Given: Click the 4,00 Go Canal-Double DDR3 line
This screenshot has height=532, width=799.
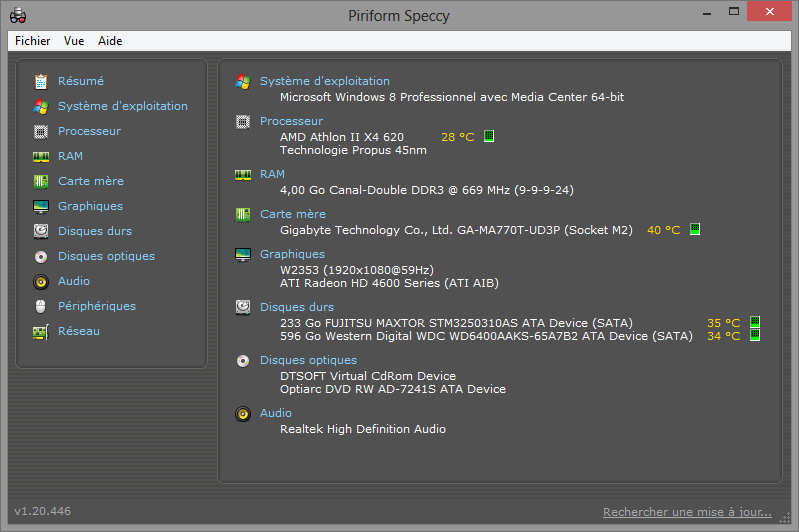Looking at the screenshot, I should point(427,190).
